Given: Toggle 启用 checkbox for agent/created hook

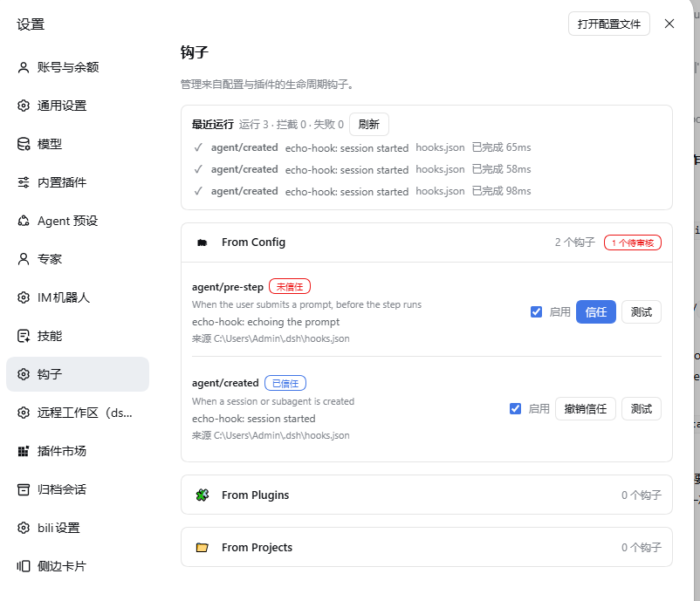Looking at the screenshot, I should [x=515, y=409].
